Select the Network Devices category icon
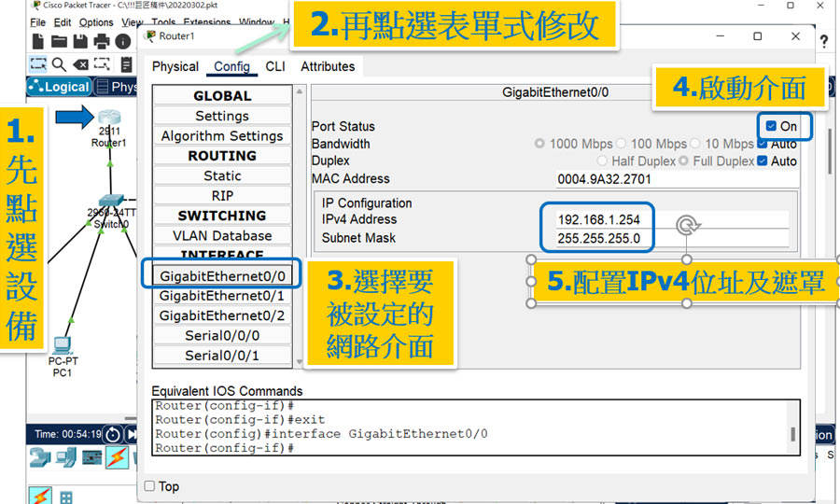 click(x=39, y=457)
